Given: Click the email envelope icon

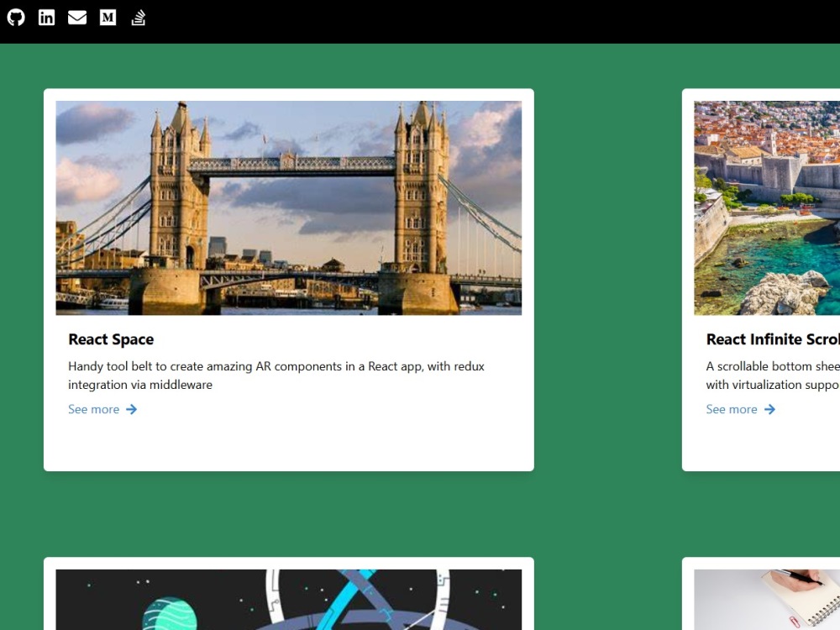Looking at the screenshot, I should [77, 18].
